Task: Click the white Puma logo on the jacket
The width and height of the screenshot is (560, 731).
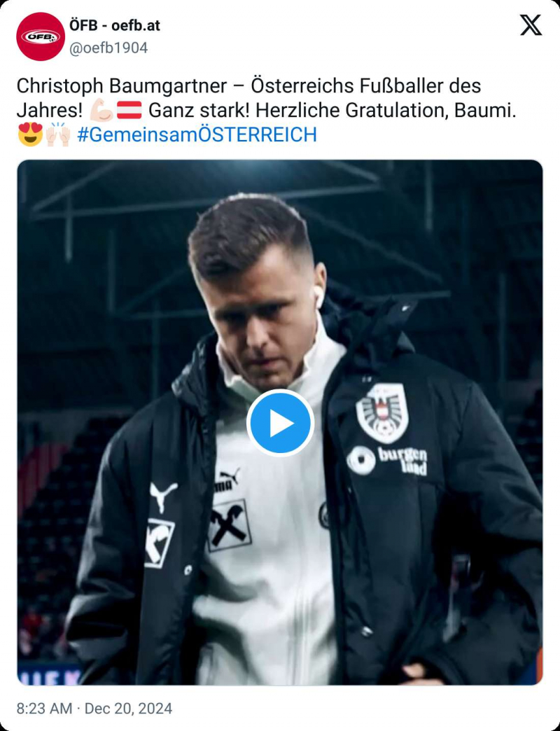Action: (x=163, y=495)
